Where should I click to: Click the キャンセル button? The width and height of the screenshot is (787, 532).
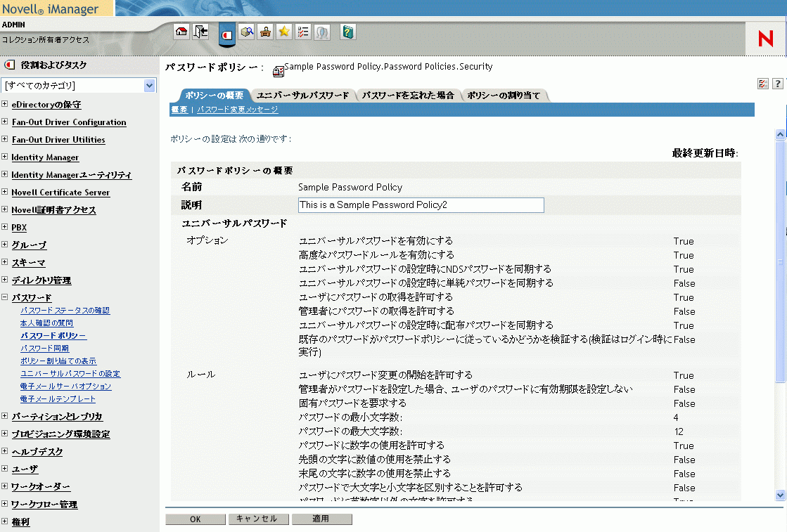(x=259, y=519)
